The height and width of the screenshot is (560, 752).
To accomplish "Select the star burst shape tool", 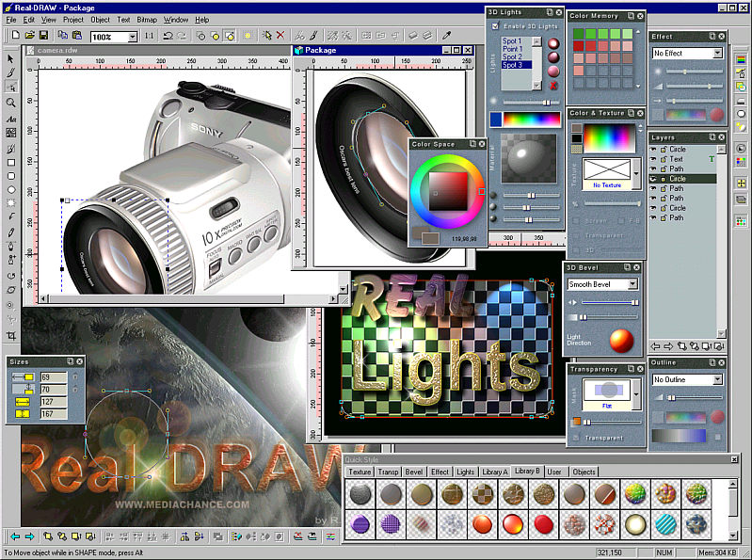I will click(11, 202).
